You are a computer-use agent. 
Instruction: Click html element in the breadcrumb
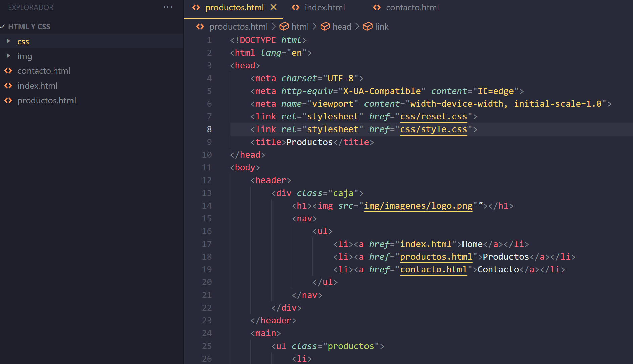pyautogui.click(x=300, y=27)
